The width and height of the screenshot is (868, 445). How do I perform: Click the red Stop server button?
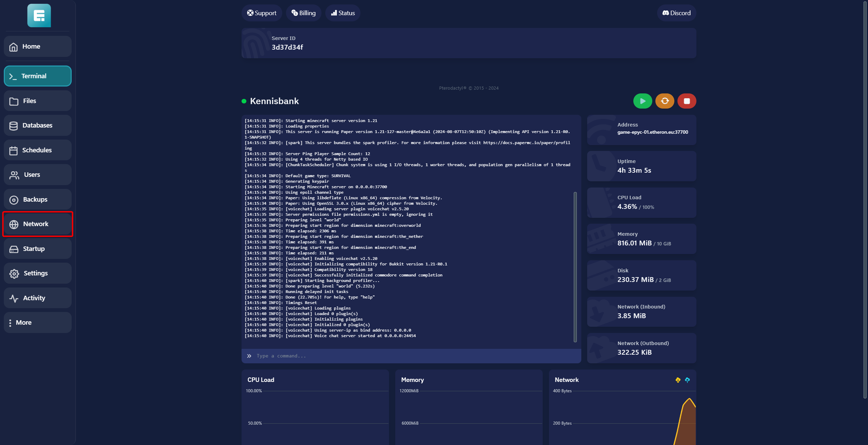(x=686, y=101)
